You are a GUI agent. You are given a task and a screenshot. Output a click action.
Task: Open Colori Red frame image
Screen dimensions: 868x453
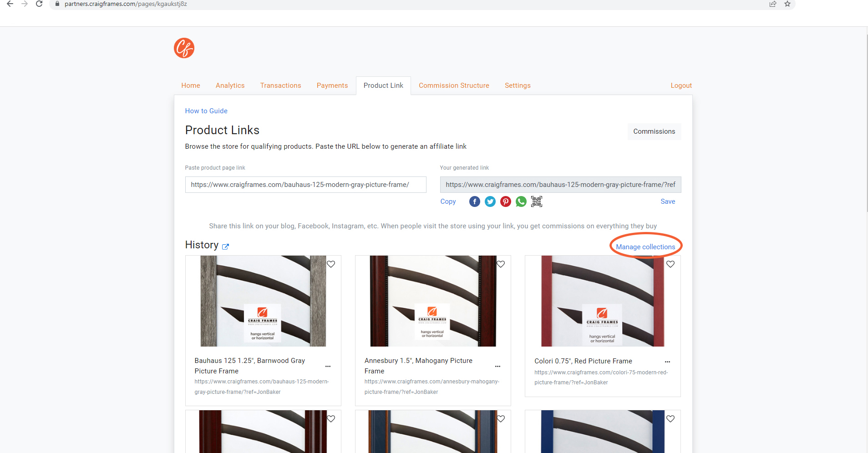click(x=603, y=301)
